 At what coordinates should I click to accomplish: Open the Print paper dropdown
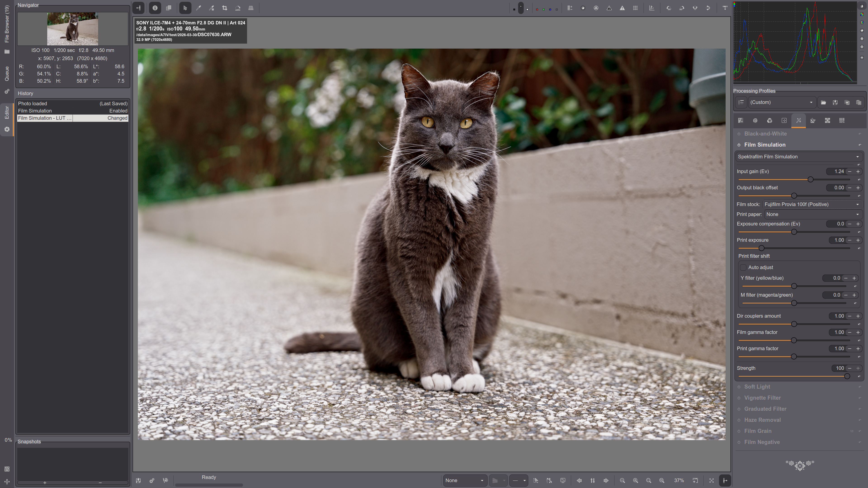812,215
